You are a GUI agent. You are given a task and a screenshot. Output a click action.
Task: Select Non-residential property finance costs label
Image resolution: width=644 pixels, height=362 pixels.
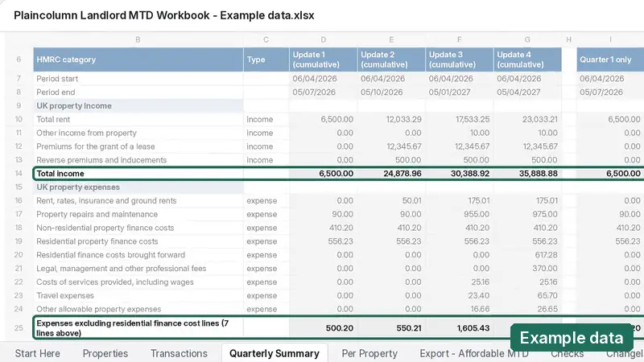tap(138, 228)
